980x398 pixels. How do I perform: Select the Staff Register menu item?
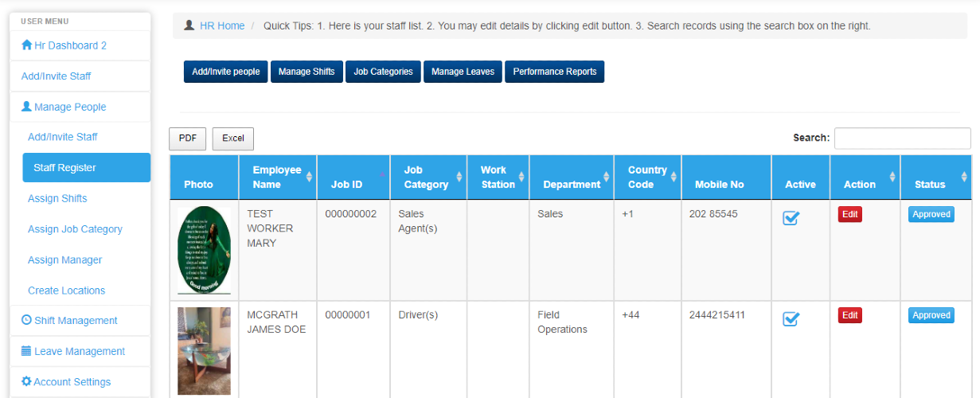pyautogui.click(x=86, y=168)
